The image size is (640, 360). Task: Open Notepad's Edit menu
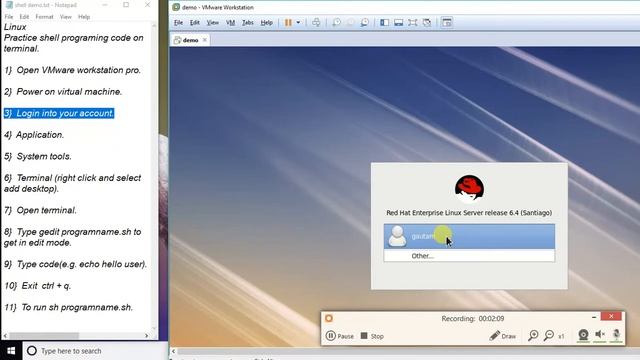[x=24, y=17]
